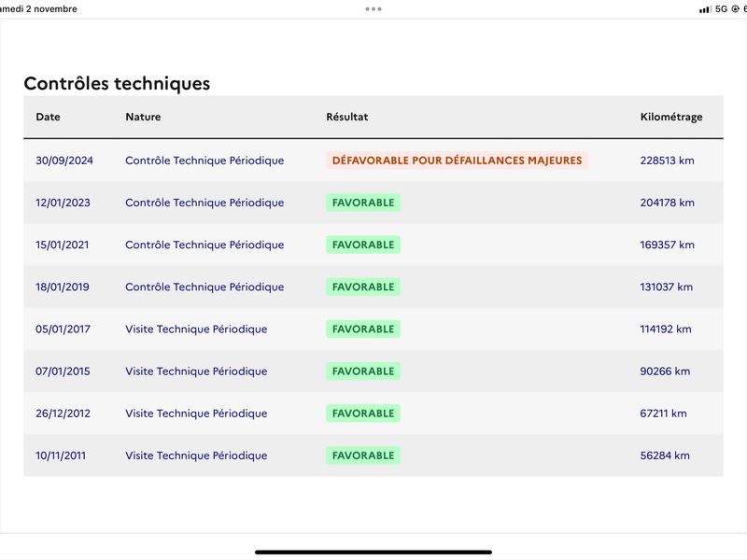
Task: Select the FAVORABLE badge for 12/01/2023
Action: pos(363,203)
